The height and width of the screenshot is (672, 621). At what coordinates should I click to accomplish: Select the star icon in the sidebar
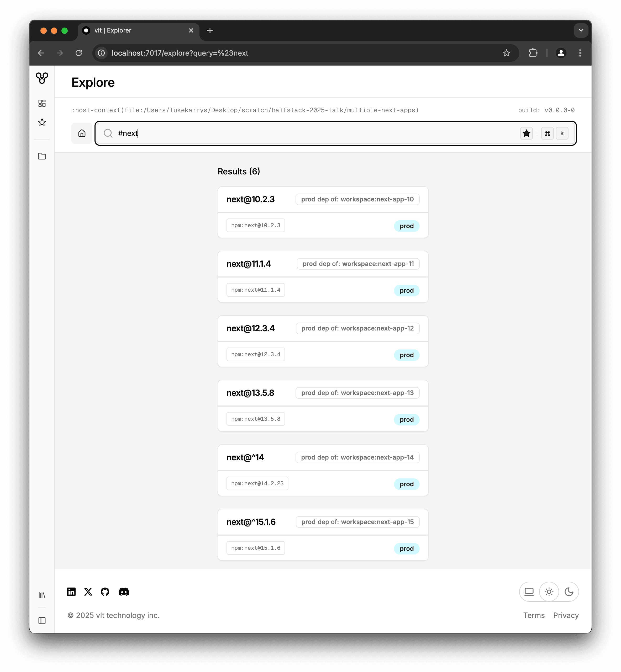click(x=42, y=122)
